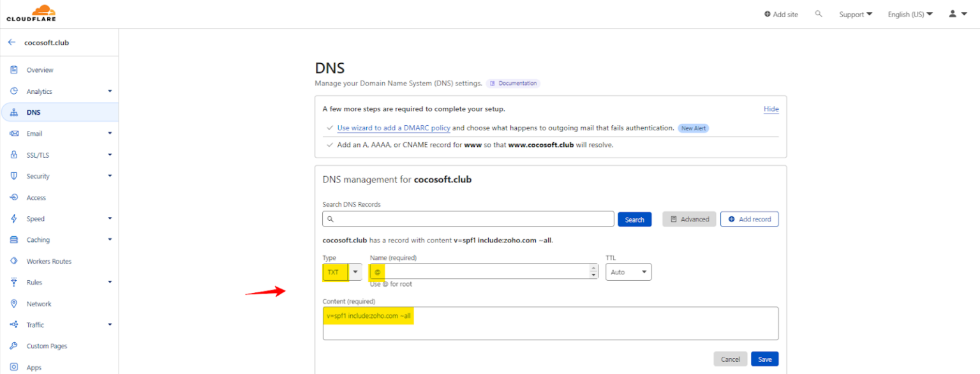Click the Cloudflare logo
Viewport: 980px width, 374px height.
[x=31, y=13]
